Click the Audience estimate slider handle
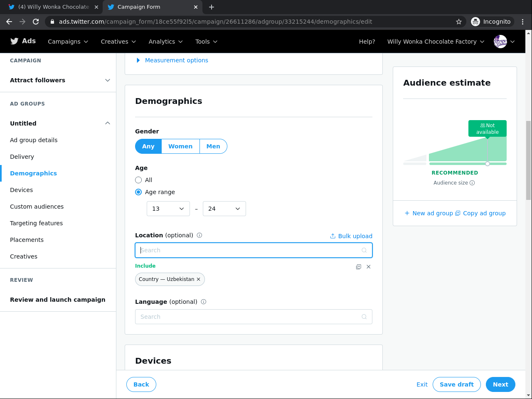Image resolution: width=532 pixels, height=399 pixels. (x=488, y=164)
